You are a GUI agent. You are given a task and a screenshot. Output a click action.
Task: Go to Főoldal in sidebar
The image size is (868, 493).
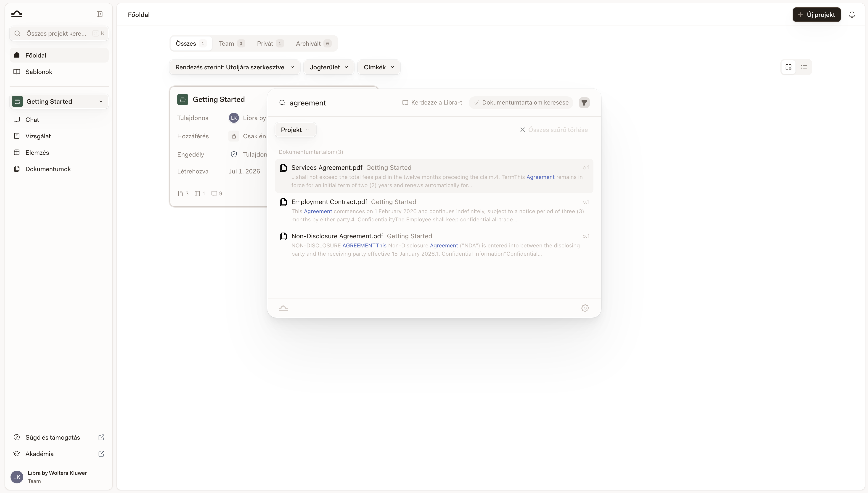pyautogui.click(x=59, y=55)
